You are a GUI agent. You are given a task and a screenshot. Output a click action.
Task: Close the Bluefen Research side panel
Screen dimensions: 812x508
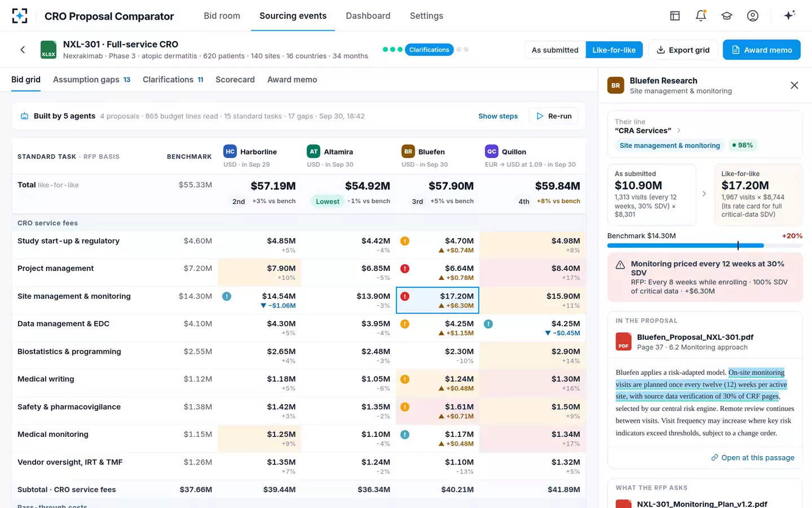[x=795, y=85]
